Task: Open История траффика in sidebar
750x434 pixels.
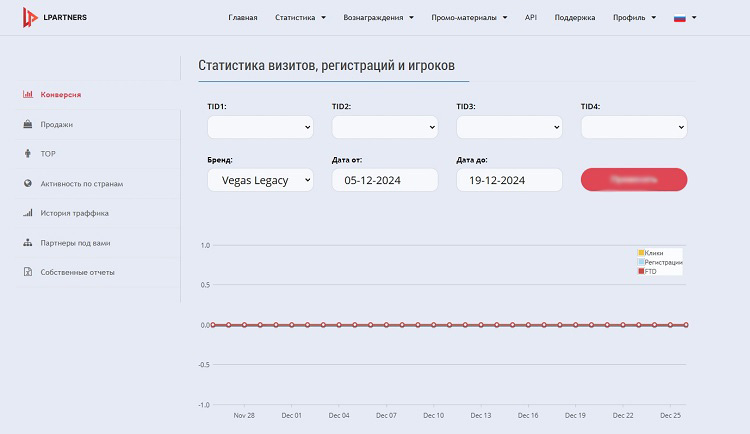Action: [75, 213]
